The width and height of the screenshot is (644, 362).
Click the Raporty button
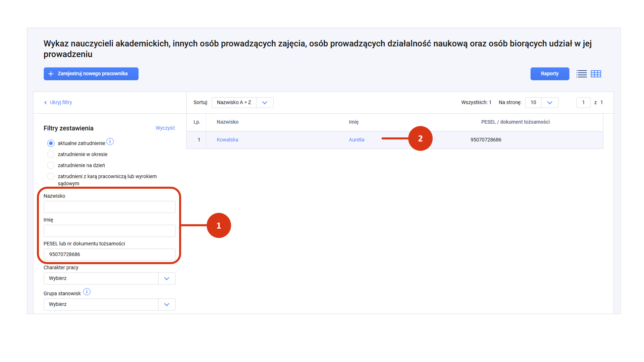point(549,74)
